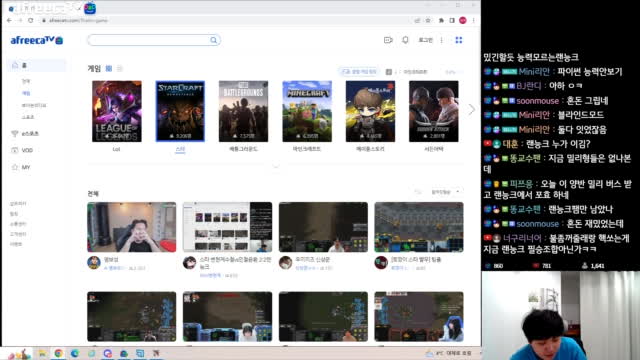The height and width of the screenshot is (360, 640).
Task: Click the 배틀그라운드 label
Action: [243, 149]
